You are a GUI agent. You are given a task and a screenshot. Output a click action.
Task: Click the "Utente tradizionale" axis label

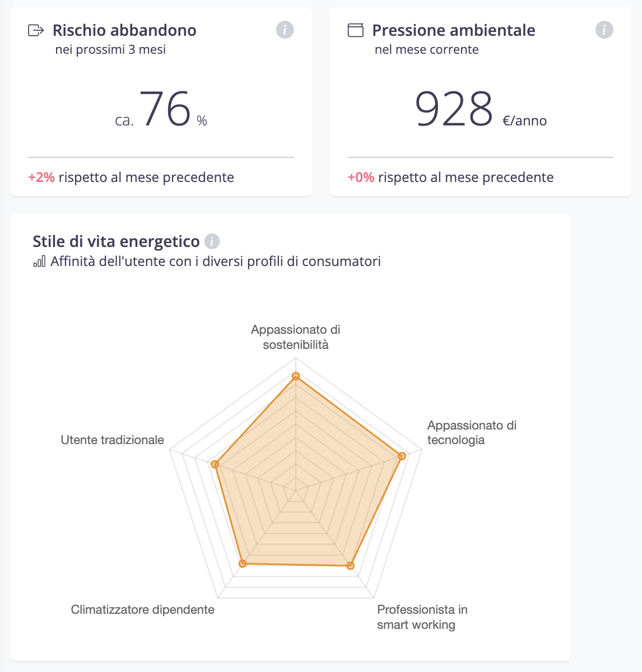pyautogui.click(x=112, y=440)
